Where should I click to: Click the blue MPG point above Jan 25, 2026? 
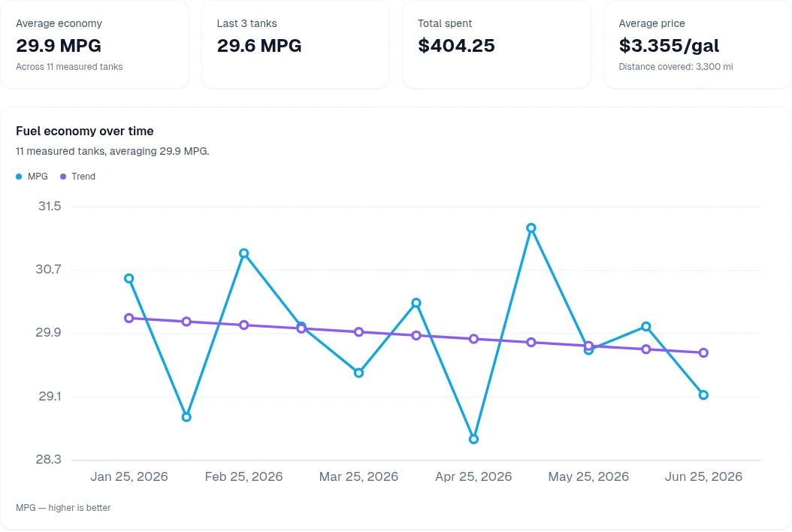[128, 278]
